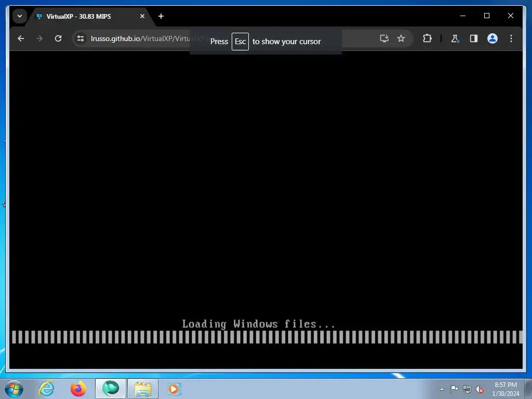Viewport: 532px width, 399px height.
Task: Launch Internet Explorer from taskbar
Action: (46, 389)
